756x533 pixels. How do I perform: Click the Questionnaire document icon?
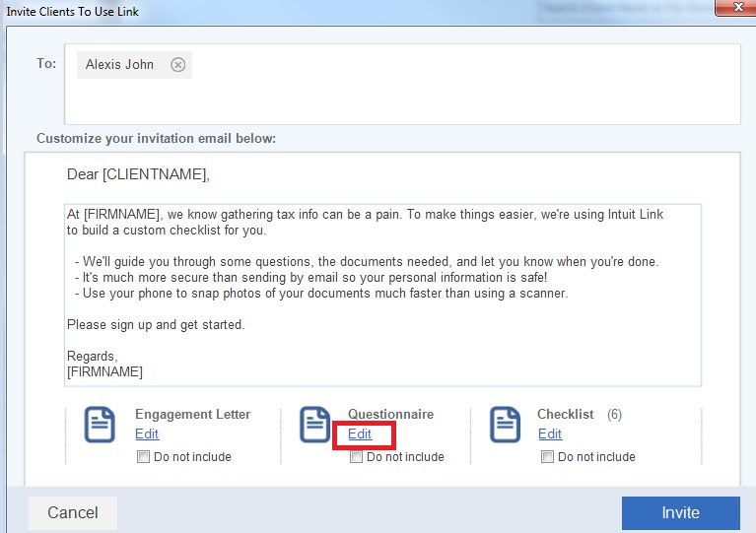tap(314, 425)
